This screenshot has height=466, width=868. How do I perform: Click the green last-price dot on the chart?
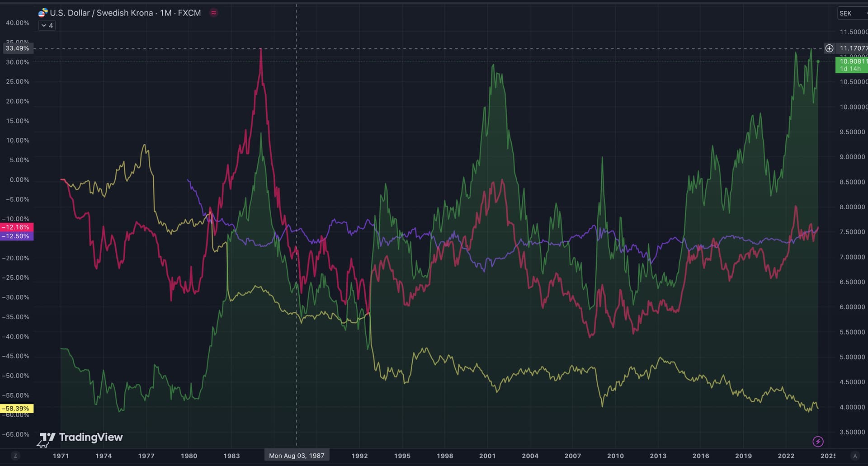818,61
